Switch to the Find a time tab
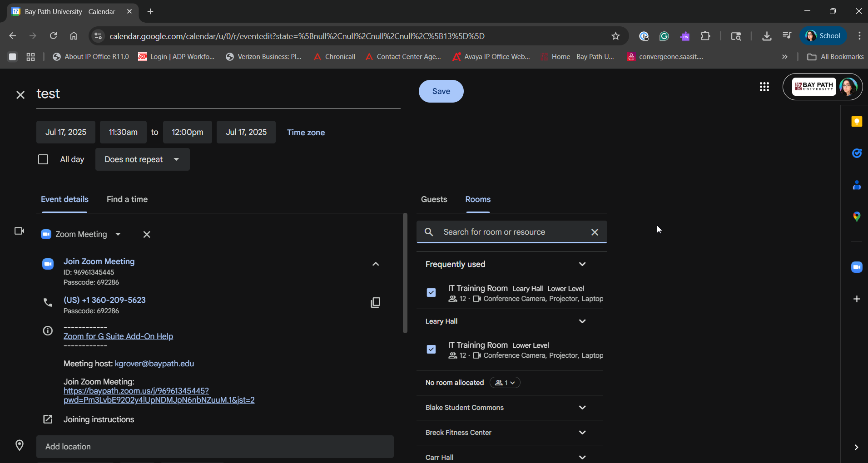This screenshot has width=868, height=463. (127, 199)
